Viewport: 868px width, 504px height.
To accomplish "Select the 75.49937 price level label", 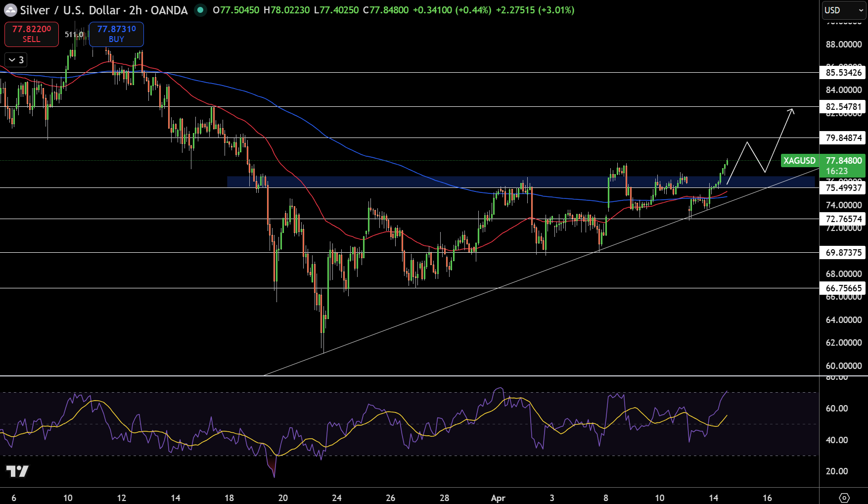I will point(843,187).
